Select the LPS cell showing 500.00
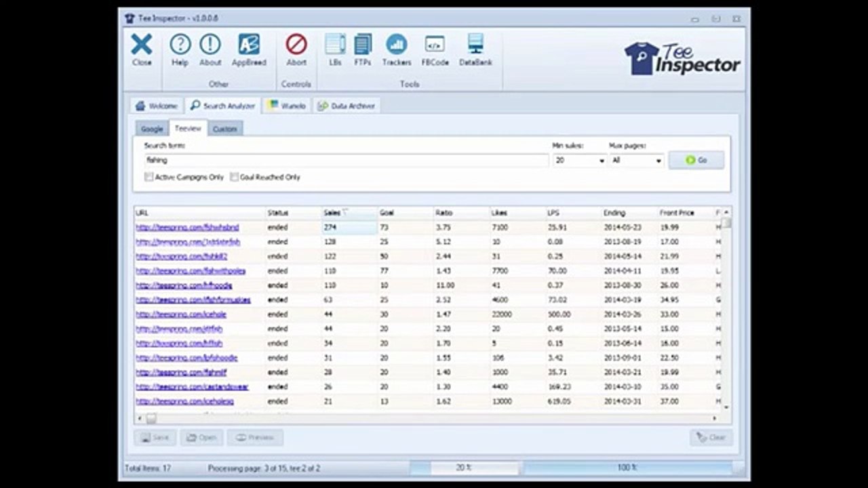 pos(573,314)
